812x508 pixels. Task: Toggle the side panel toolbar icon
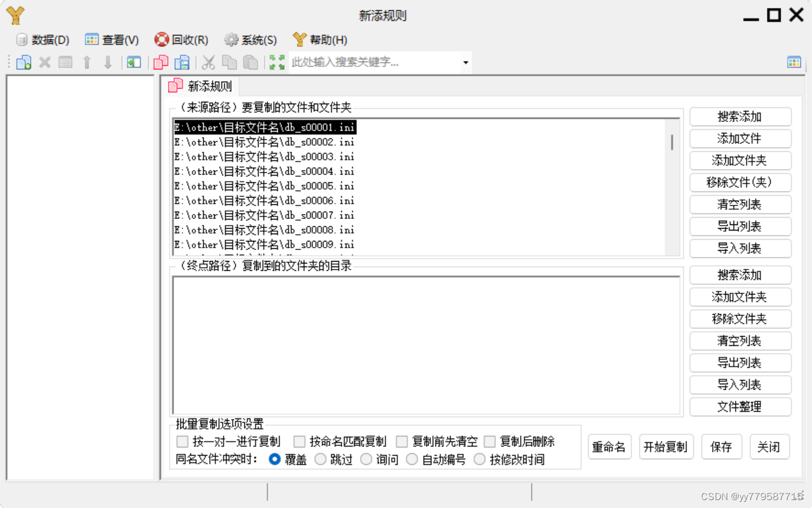click(x=134, y=62)
